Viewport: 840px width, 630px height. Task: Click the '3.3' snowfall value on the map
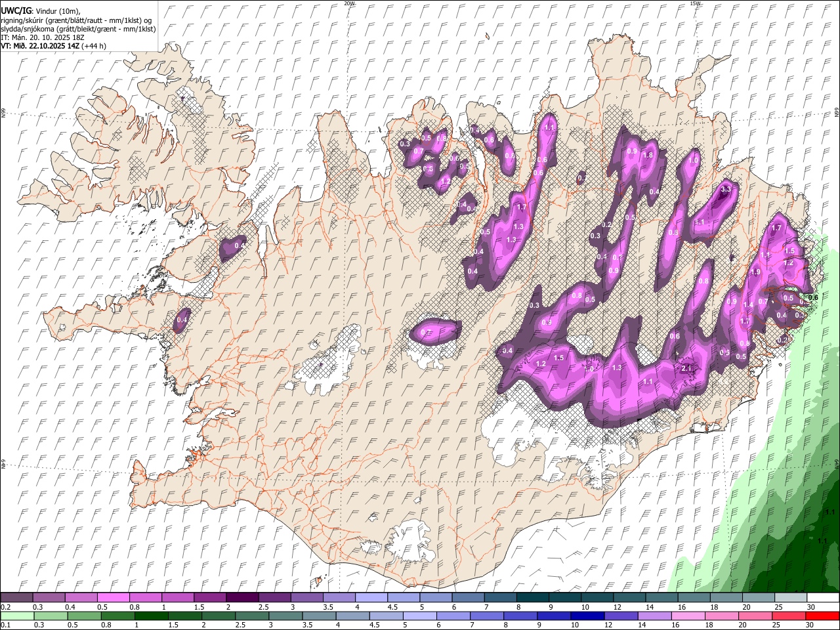pyautogui.click(x=726, y=189)
